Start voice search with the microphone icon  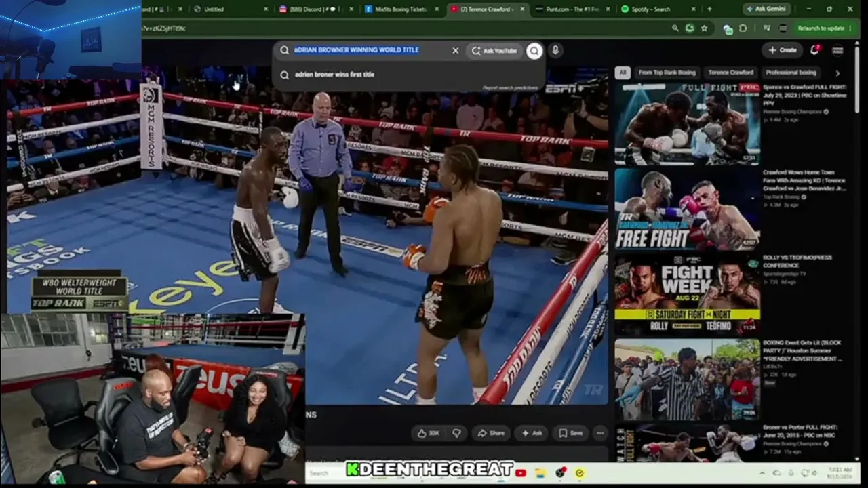click(555, 50)
